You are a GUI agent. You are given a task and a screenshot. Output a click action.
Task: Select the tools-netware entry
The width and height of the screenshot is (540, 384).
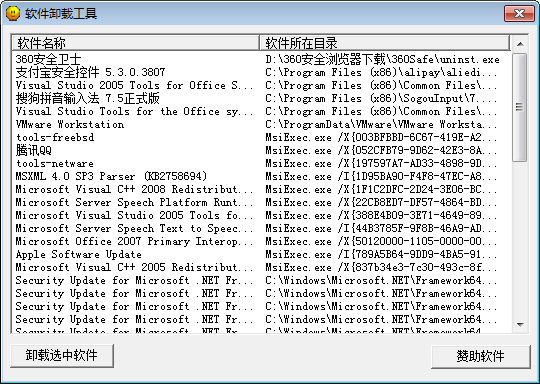(55, 164)
